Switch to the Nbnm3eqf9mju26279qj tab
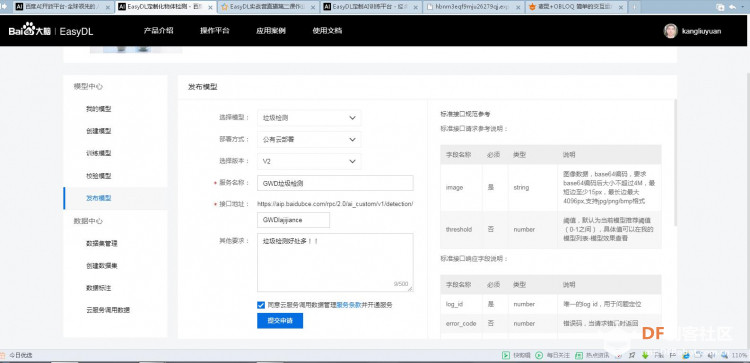The image size is (750, 363). pyautogui.click(x=474, y=7)
